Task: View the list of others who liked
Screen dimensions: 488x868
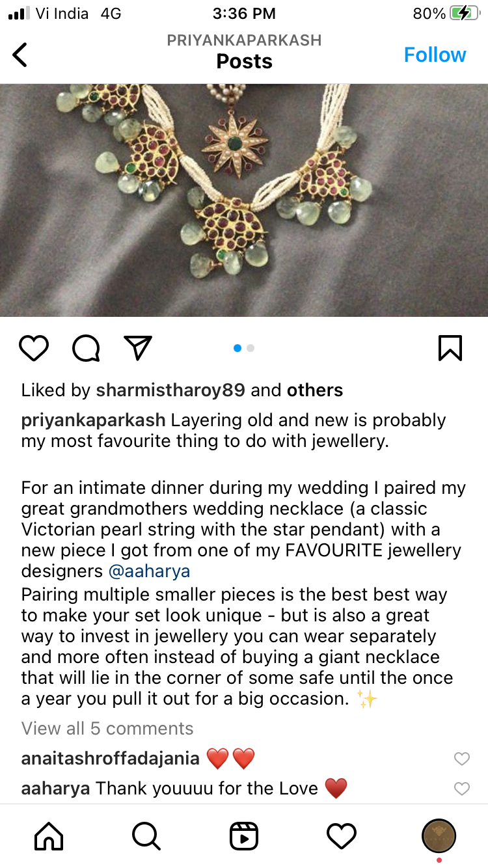Action: click(315, 390)
